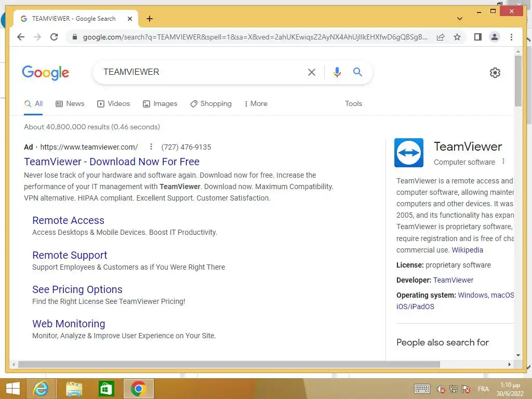This screenshot has height=399, width=532.
Task: Expand the More search categories menu
Action: pyautogui.click(x=256, y=104)
